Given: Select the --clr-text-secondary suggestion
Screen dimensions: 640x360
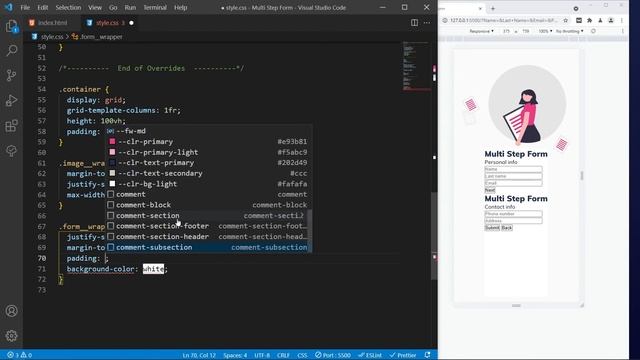Looking at the screenshot, I should 209,173.
